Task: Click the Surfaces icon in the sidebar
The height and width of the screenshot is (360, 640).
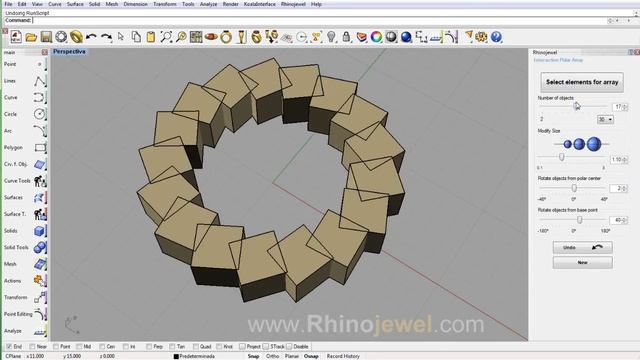Action: click(x=40, y=198)
